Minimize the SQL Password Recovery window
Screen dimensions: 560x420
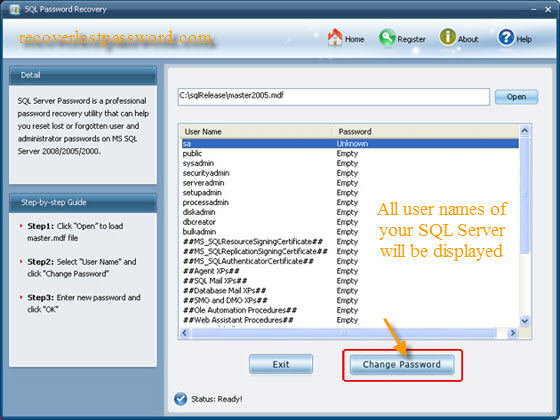[534, 10]
